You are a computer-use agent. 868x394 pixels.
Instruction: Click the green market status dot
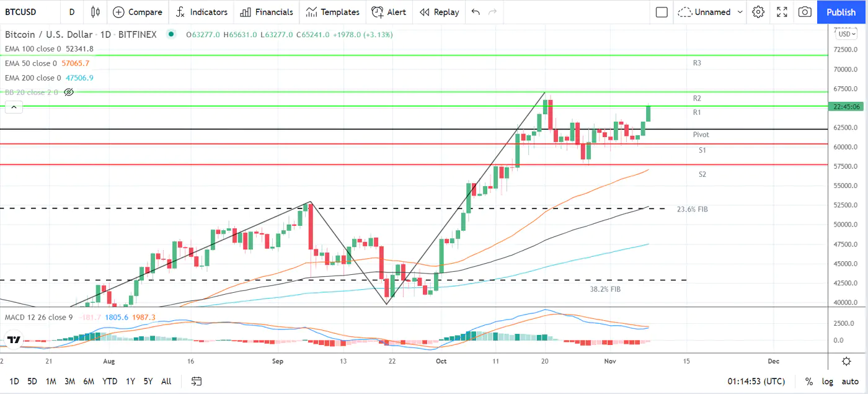(x=170, y=35)
